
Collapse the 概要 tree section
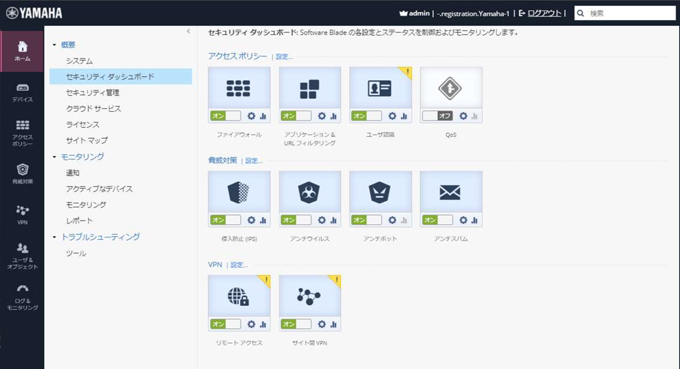(x=55, y=45)
